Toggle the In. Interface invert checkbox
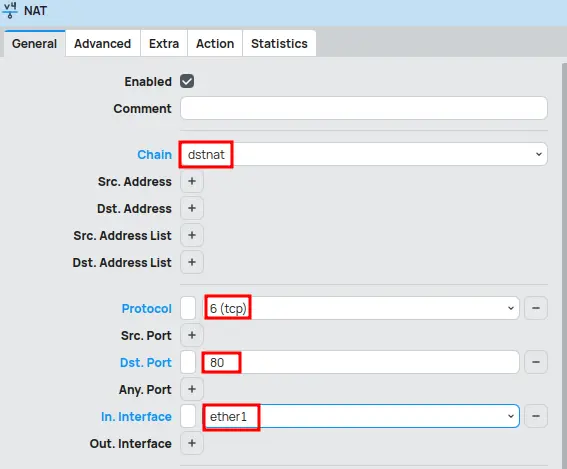567x469 pixels. 188,416
